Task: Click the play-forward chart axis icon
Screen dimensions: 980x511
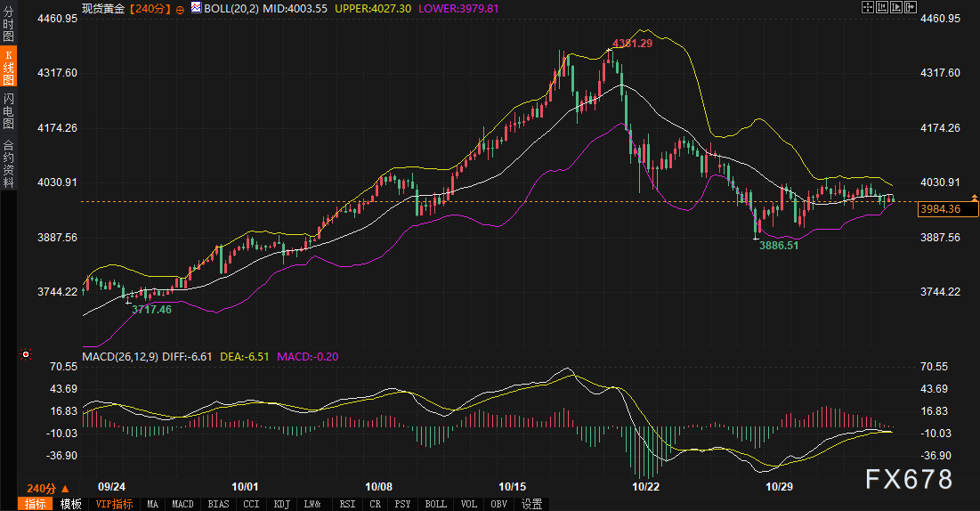Action: 896,7
